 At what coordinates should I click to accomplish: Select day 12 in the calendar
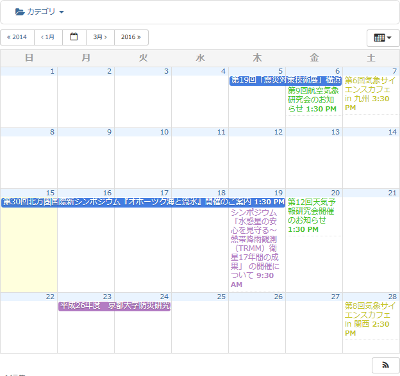tap(278, 132)
